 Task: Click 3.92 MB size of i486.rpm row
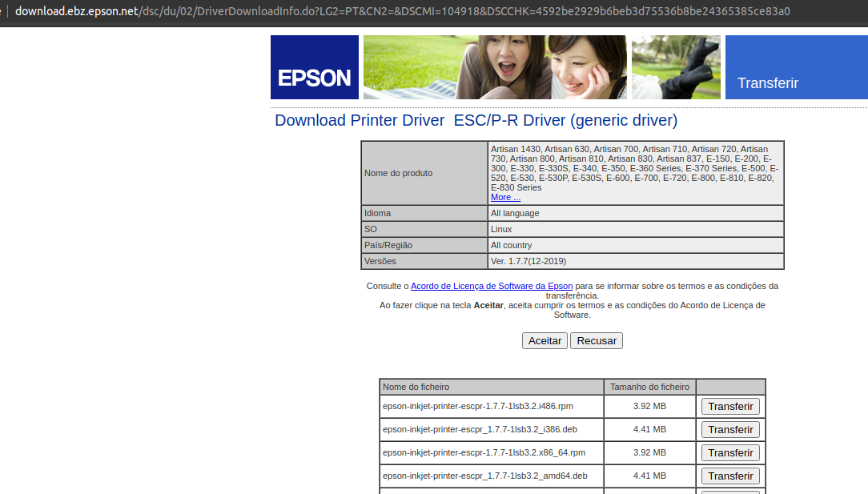click(650, 406)
